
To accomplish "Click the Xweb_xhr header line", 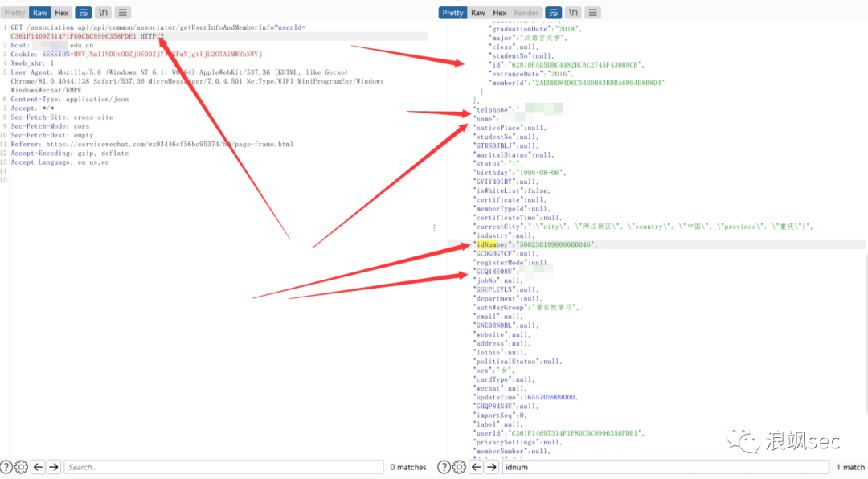I will click(x=32, y=63).
